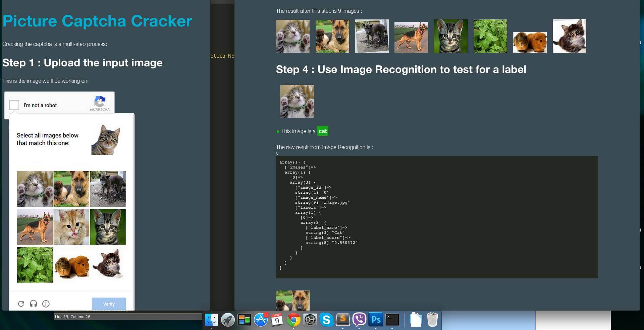This screenshot has width=644, height=330.
Task: Switch to Google Chrome in the dock
Action: (x=293, y=320)
